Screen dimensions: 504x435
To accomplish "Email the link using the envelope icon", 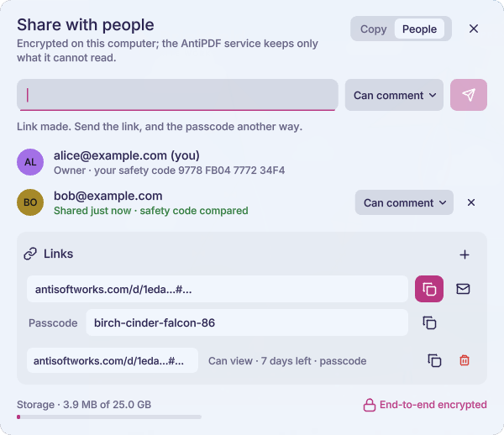I will coord(463,289).
